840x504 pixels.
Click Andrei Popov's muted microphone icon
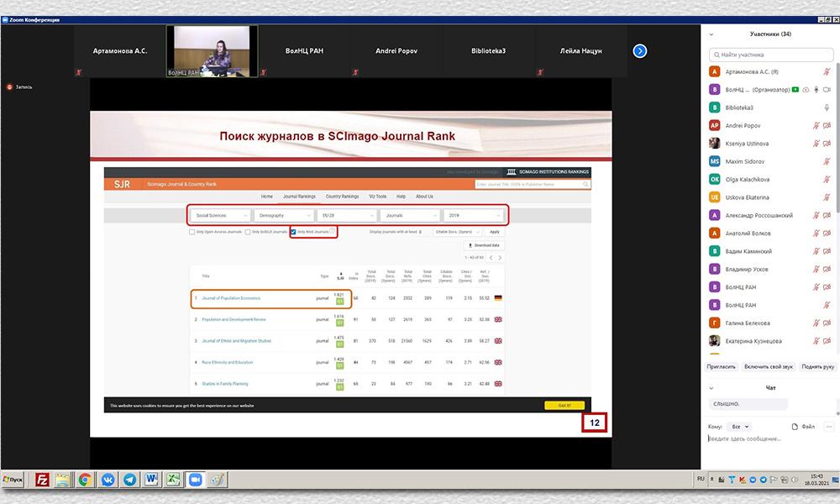(816, 126)
